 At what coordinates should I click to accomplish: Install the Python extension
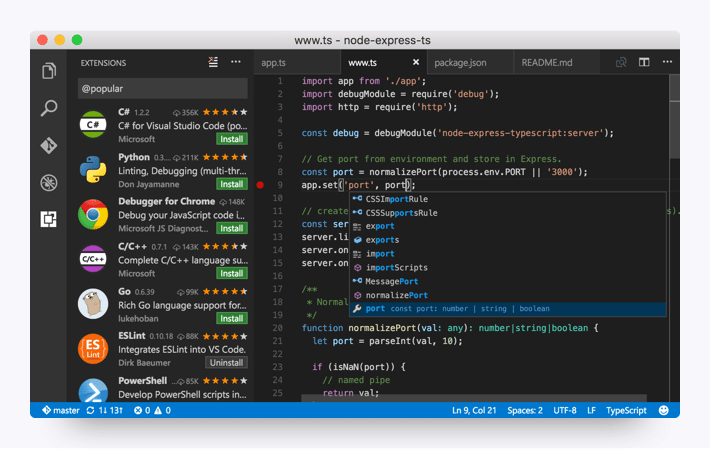tap(231, 184)
